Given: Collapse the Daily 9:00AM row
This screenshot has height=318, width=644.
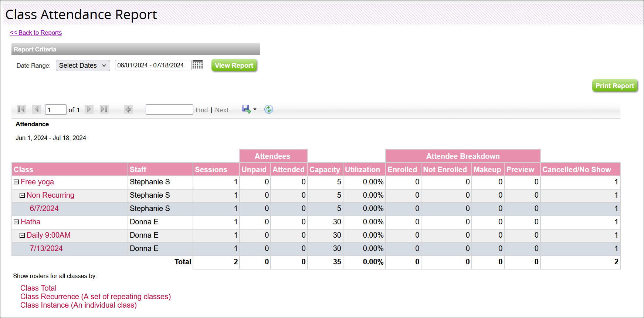Looking at the screenshot, I should tap(22, 235).
